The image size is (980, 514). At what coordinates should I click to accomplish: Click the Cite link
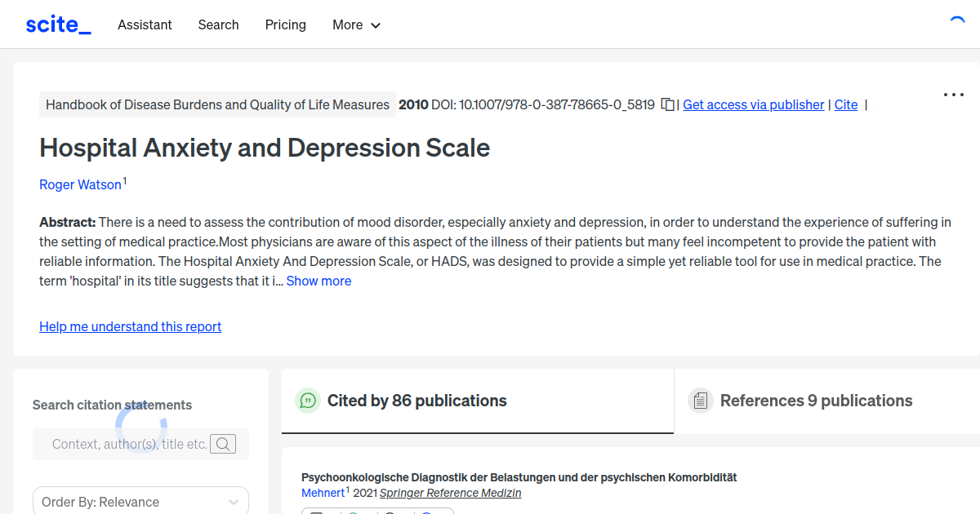tap(846, 104)
